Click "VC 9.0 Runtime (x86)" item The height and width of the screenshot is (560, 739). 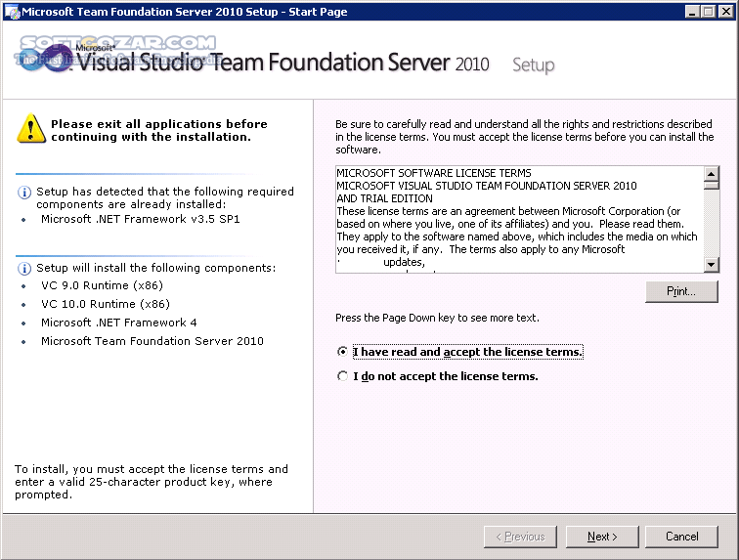pos(102,285)
